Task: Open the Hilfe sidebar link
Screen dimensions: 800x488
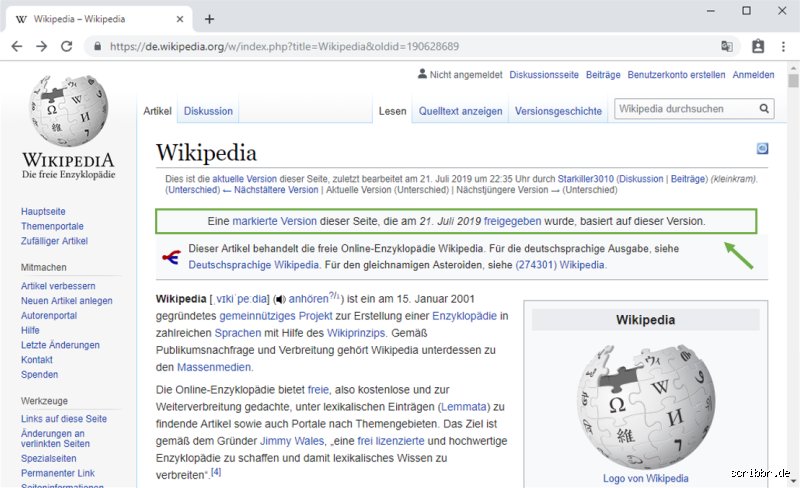Action: (x=30, y=330)
